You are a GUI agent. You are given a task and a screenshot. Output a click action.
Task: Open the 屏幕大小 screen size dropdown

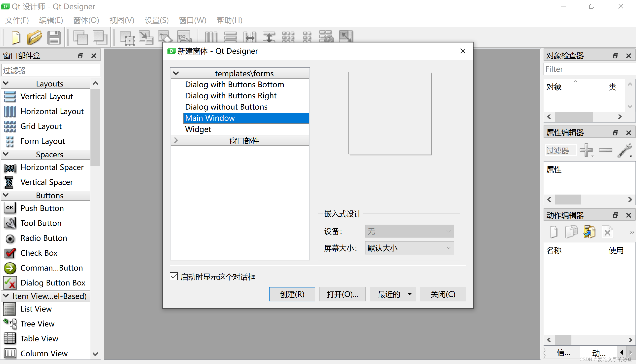coord(409,248)
